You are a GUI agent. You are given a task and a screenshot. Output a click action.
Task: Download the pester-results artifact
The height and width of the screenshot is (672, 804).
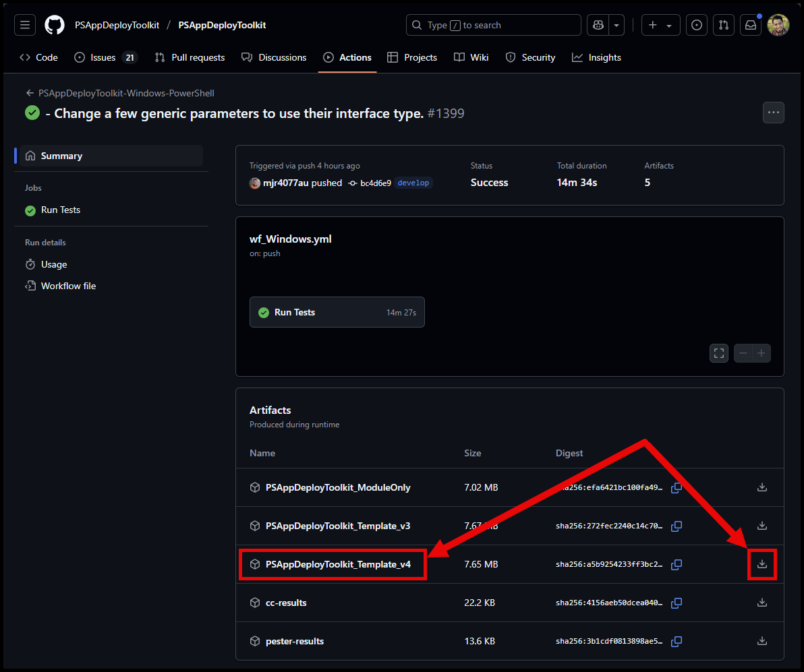point(762,641)
